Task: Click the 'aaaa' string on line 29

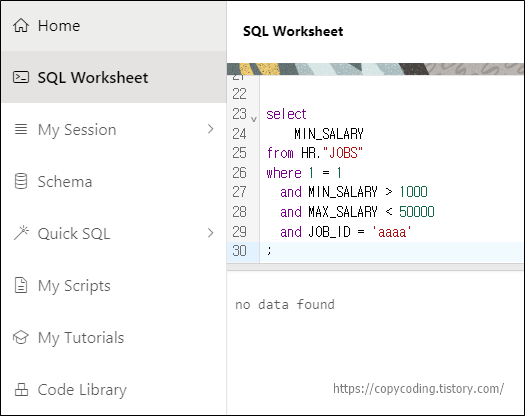Action: click(x=392, y=232)
